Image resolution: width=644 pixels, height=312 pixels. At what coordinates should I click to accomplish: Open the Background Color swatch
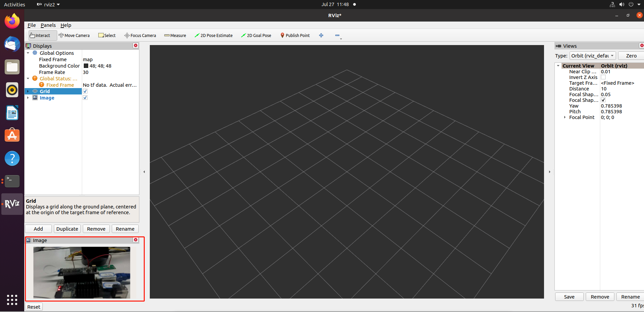(x=86, y=66)
